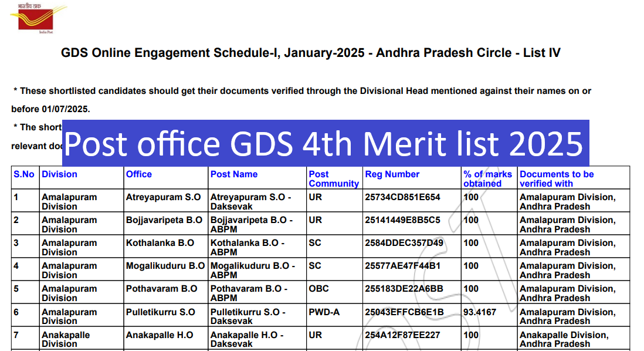Click the blue Post office GDS Merit list banner
Viewport: 644px width, 351px height.
pos(326,143)
